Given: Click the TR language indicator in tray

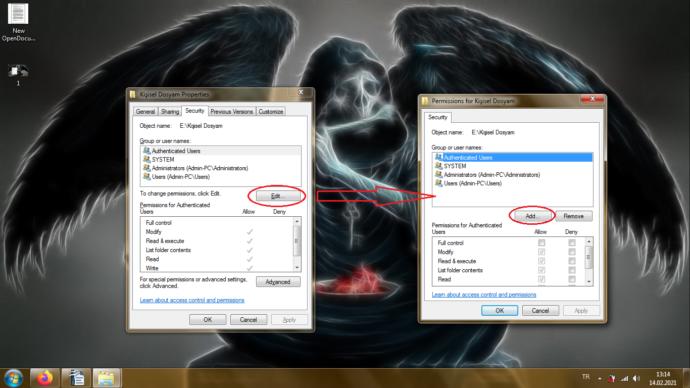Looking at the screenshot, I should click(586, 377).
